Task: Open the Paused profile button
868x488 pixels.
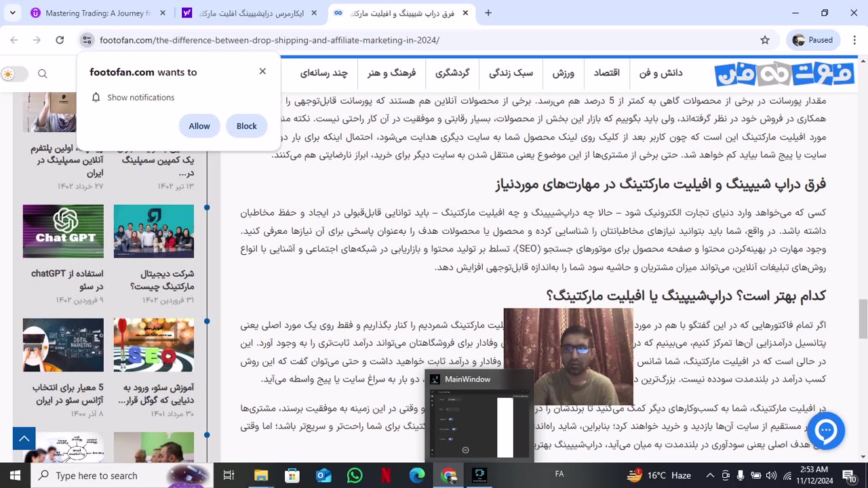Action: click(812, 40)
